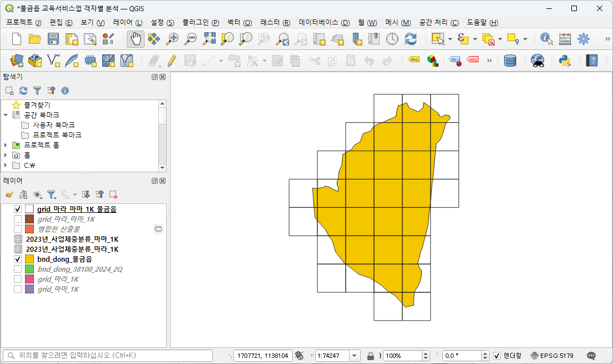Open the layer filter dropdown in Layers panel
The image size is (613, 364).
[51, 195]
